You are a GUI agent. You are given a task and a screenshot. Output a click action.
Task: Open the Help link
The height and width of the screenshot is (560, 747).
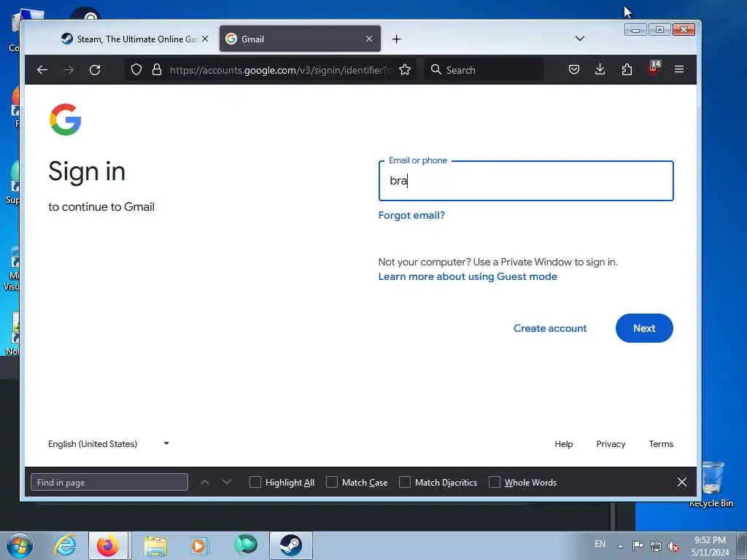coord(564,444)
